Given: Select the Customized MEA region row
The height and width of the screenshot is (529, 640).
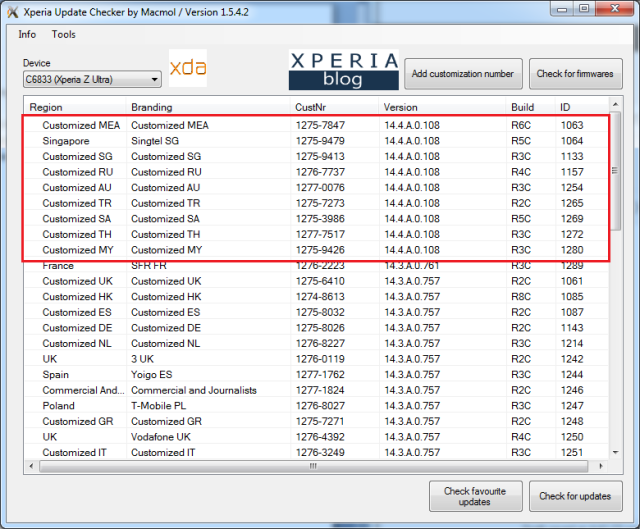Looking at the screenshot, I should [x=316, y=125].
